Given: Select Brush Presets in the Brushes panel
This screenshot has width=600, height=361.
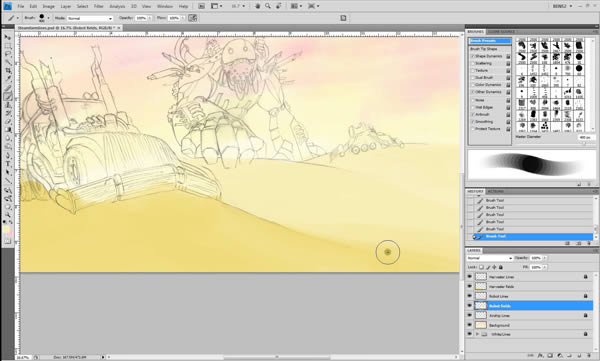Looking at the screenshot, I should tap(490, 41).
